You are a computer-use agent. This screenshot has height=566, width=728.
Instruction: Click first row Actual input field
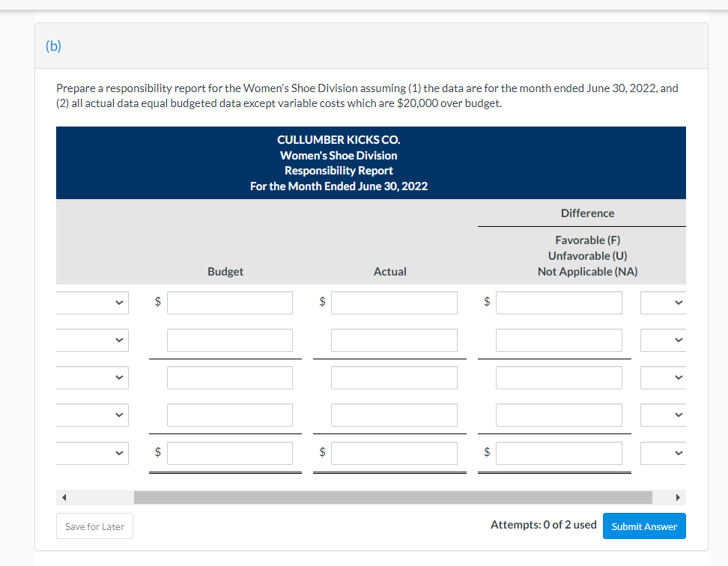click(394, 302)
